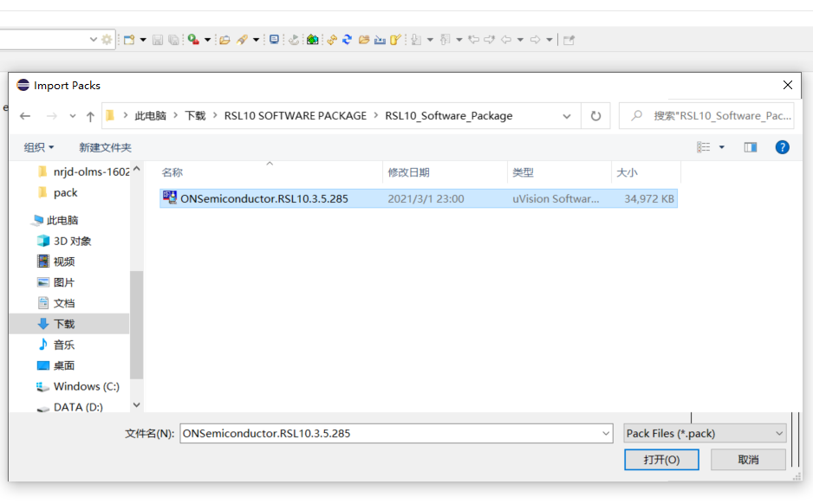813x504 pixels.
Task: Click the Save All icon in toolbar
Action: point(173,40)
